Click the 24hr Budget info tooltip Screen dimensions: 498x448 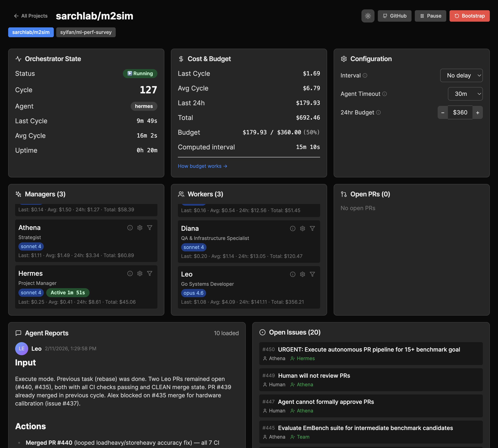(x=378, y=112)
